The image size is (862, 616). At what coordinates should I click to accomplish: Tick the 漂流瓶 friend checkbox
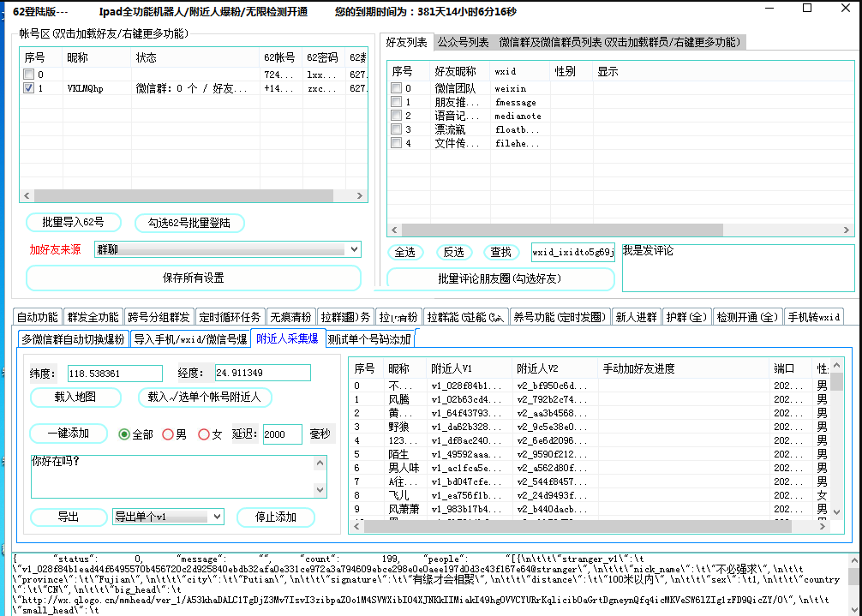pyautogui.click(x=396, y=129)
